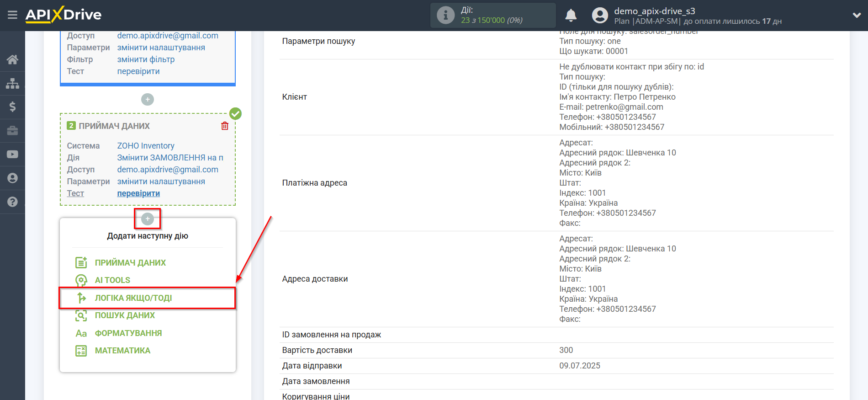Click the 'Додати наступну дію' heading
This screenshot has width=868, height=400.
tap(148, 236)
